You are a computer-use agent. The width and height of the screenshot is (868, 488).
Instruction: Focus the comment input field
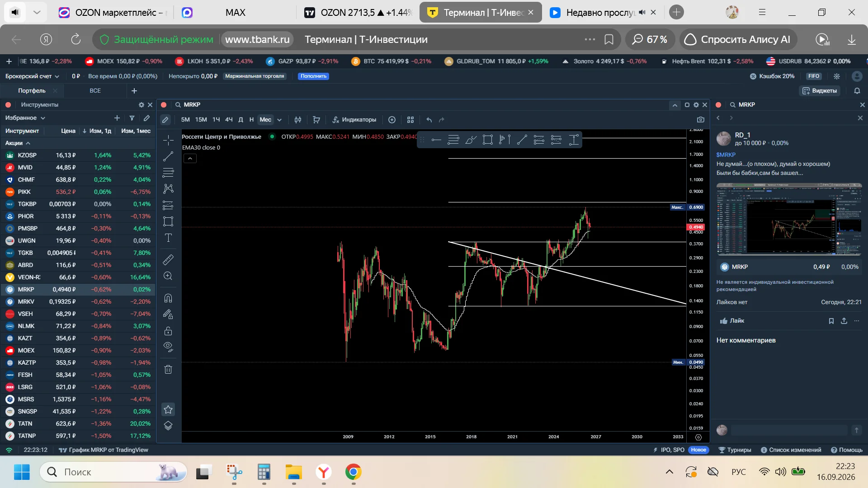[x=789, y=430]
